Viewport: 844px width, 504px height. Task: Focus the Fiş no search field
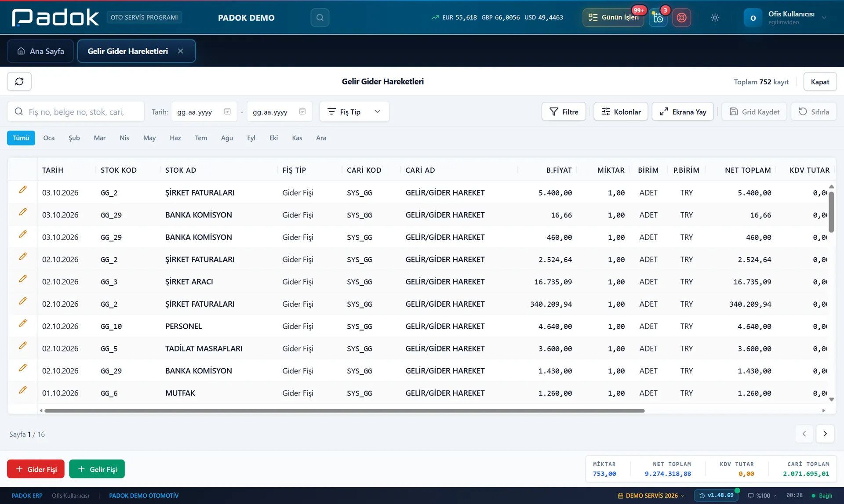(76, 112)
